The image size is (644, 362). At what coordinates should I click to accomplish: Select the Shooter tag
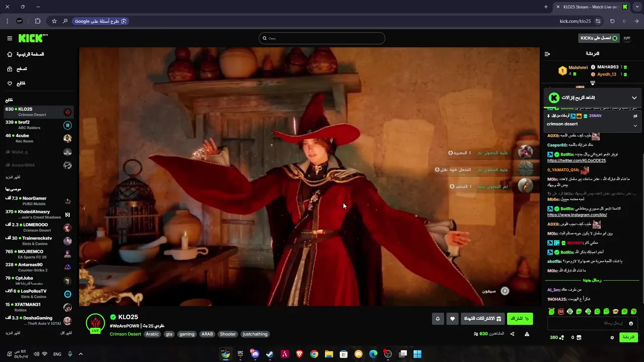click(228, 334)
